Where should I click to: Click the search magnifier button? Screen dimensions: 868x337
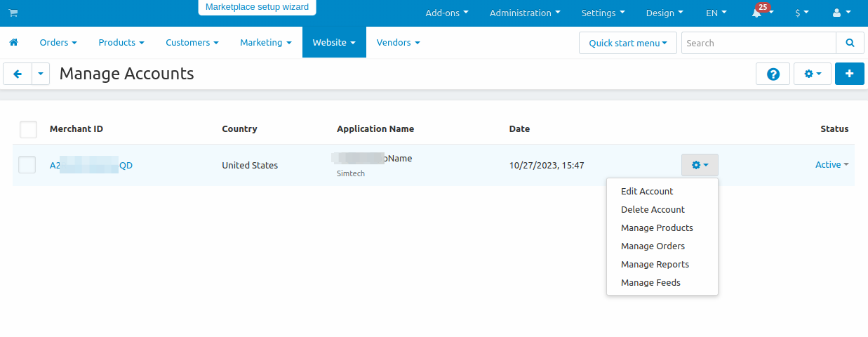point(850,43)
